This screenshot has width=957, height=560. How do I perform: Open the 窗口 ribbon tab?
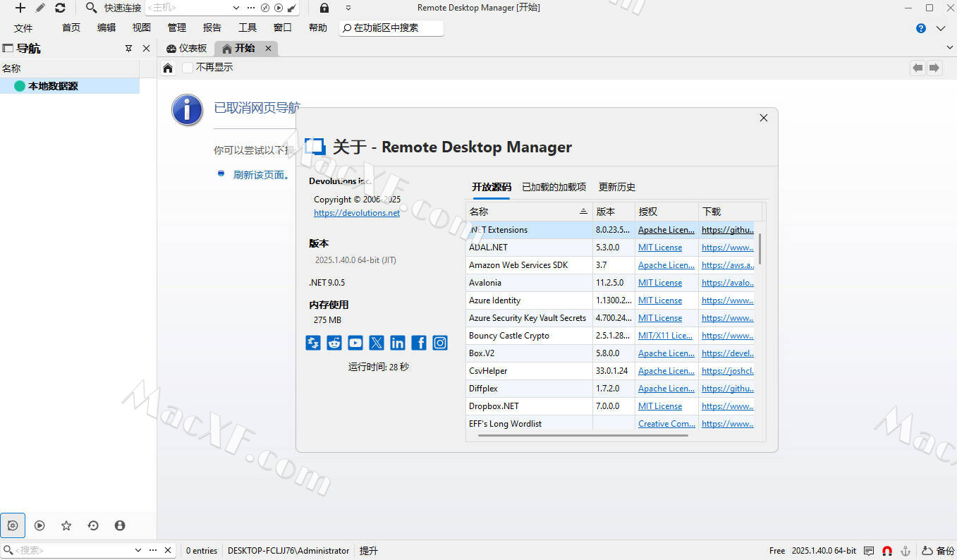click(x=283, y=28)
